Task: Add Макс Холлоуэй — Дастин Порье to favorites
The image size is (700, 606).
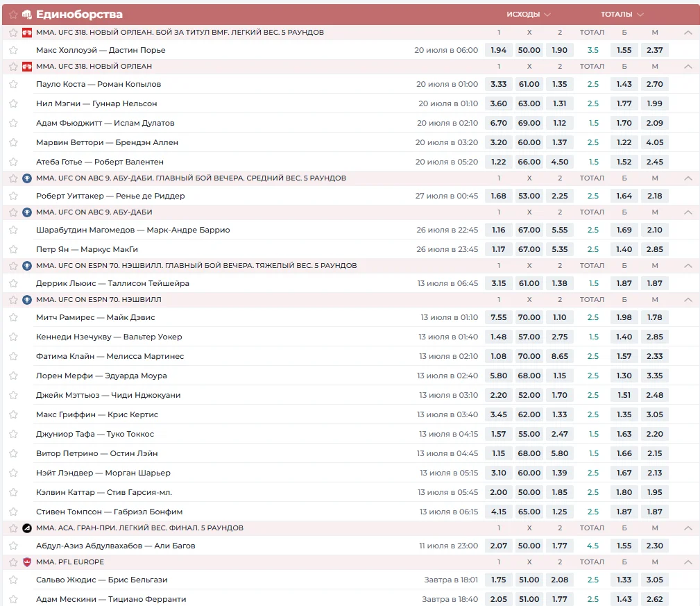Action: pos(13,50)
